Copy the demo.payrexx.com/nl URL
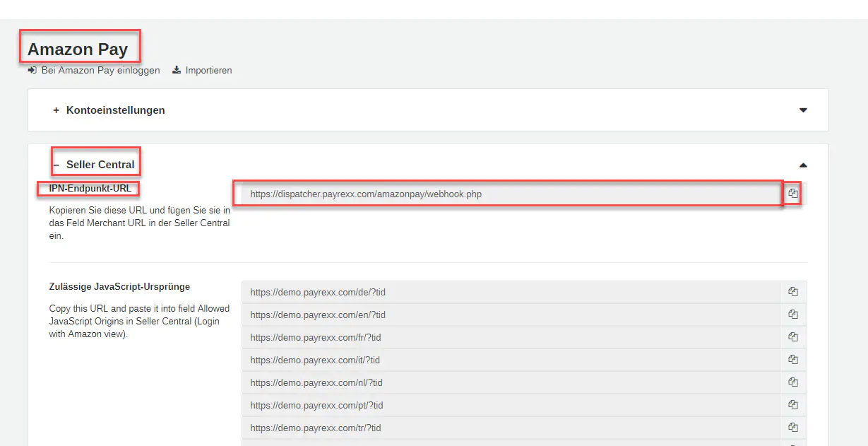Image resolution: width=868 pixels, height=446 pixels. [793, 382]
